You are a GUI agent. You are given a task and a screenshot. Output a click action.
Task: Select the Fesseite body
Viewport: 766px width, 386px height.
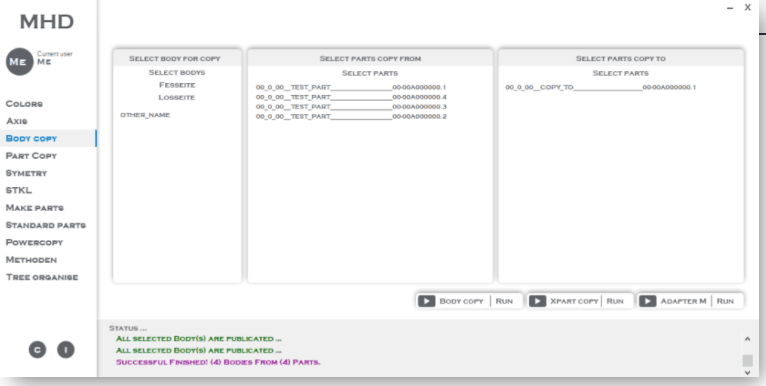[x=177, y=85]
